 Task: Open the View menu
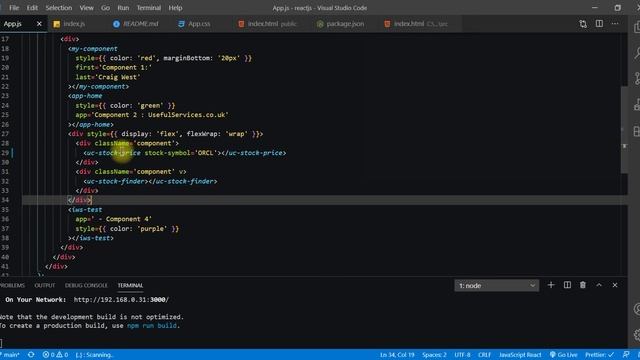[x=87, y=8]
